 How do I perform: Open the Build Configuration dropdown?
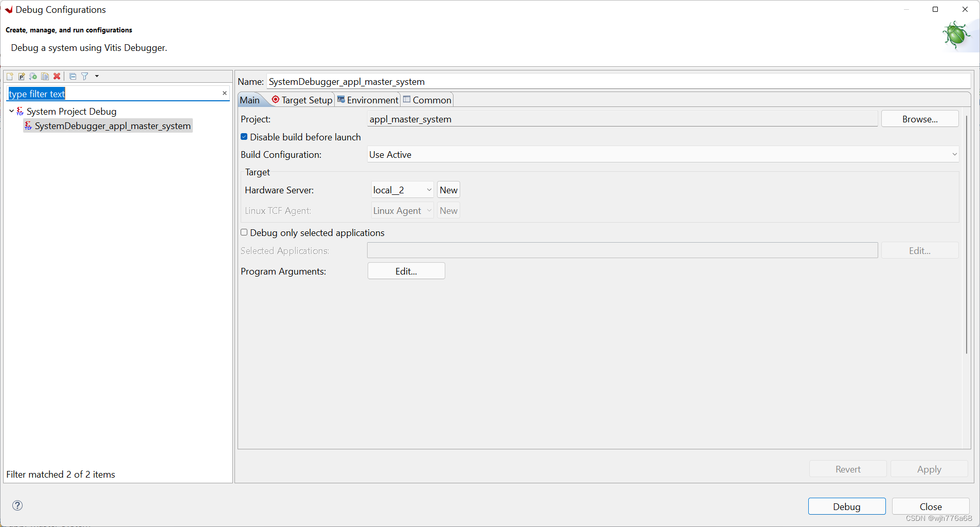pyautogui.click(x=663, y=154)
